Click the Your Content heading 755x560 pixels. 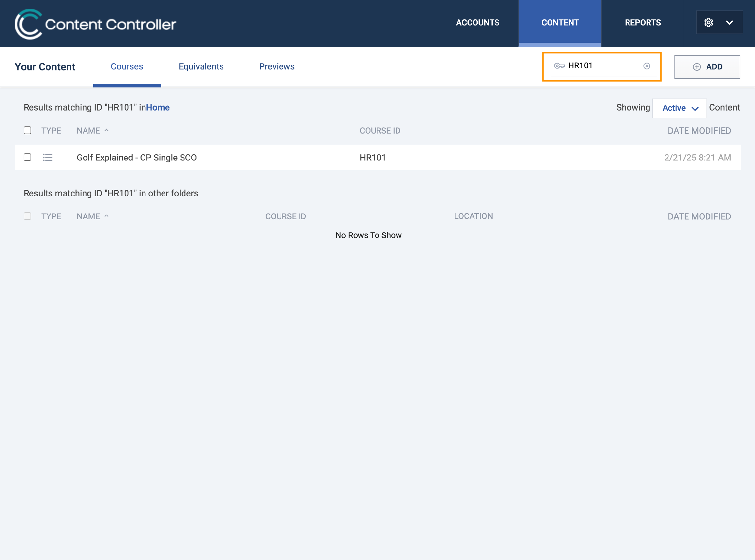click(45, 67)
